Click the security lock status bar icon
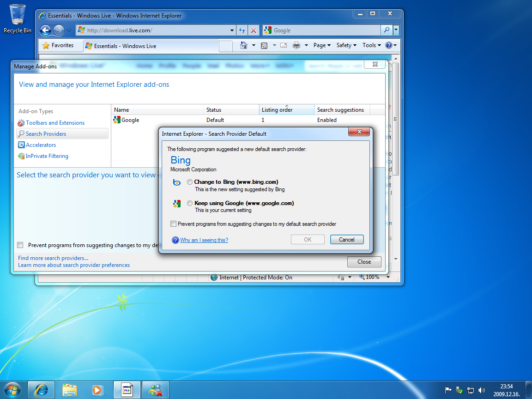 (341, 278)
